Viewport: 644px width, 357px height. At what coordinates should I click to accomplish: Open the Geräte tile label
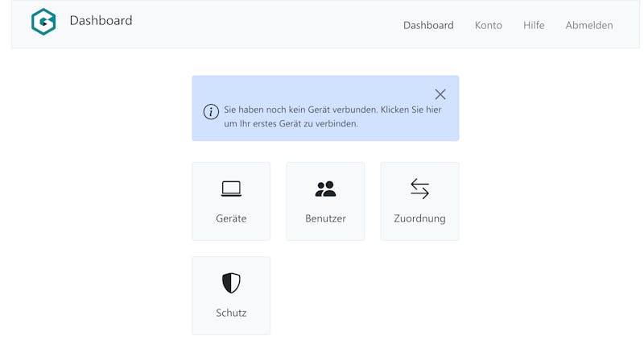[x=231, y=218]
